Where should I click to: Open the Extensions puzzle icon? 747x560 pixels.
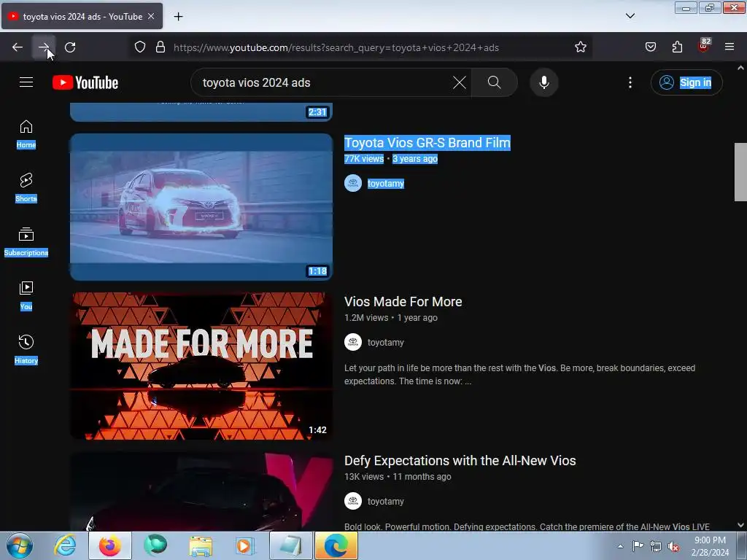point(677,47)
